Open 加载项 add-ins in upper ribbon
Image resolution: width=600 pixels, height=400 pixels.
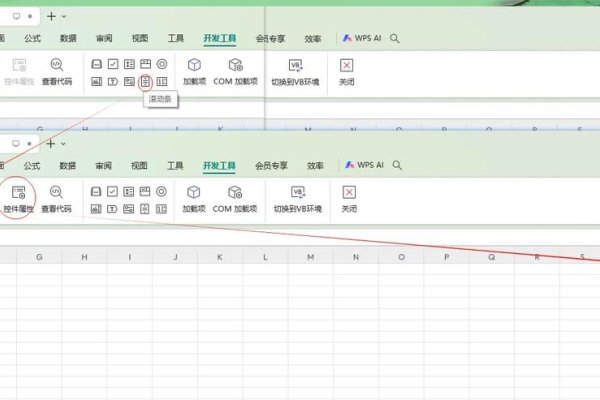(x=194, y=72)
